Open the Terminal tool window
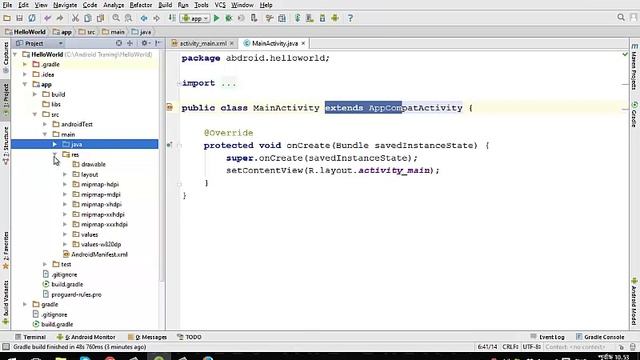Screen dimensions: 640x360 coord(31,337)
